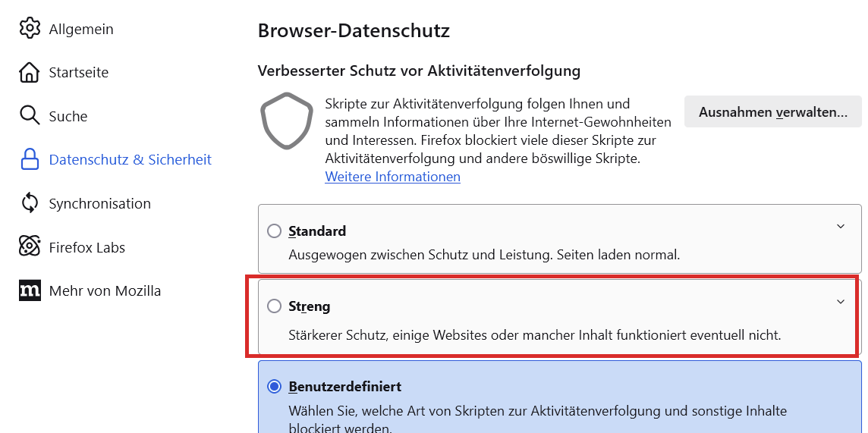
Task: Select the Standard protection radio button
Action: 274,231
